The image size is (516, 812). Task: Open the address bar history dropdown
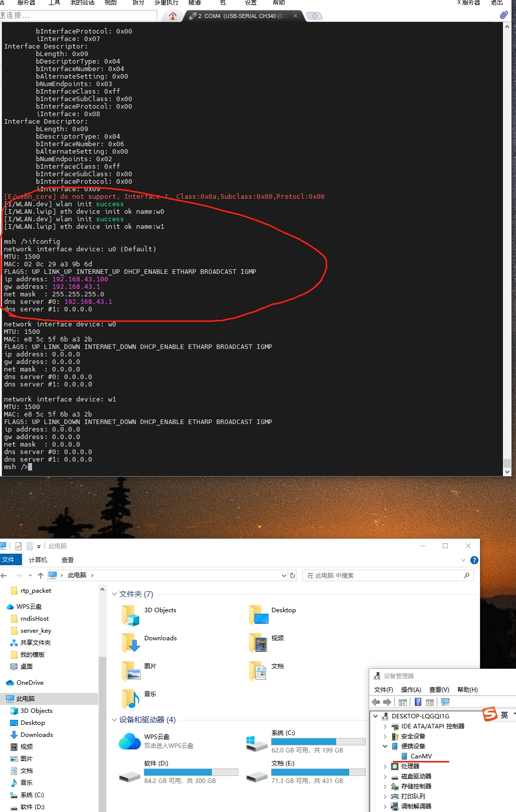[284, 576]
